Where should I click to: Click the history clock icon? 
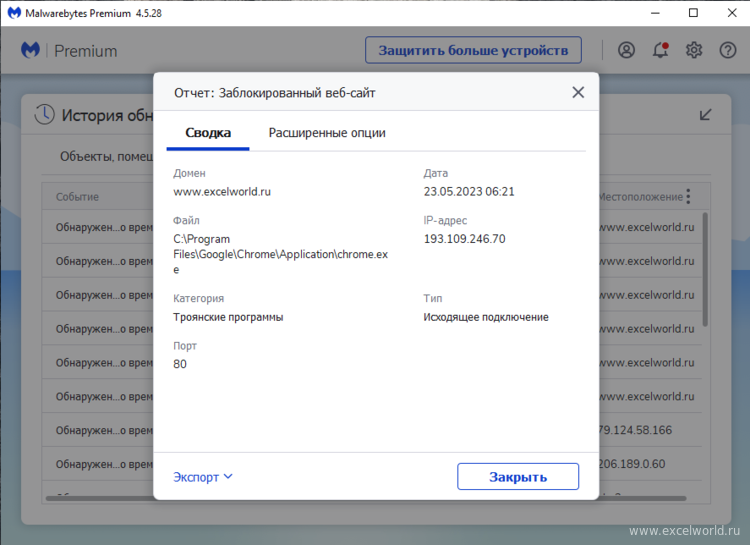44,115
